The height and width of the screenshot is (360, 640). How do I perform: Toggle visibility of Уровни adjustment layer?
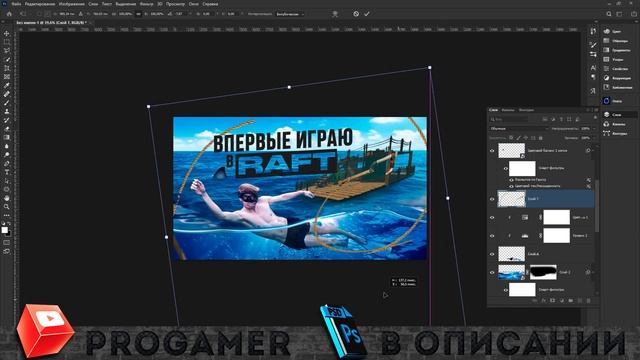point(492,236)
